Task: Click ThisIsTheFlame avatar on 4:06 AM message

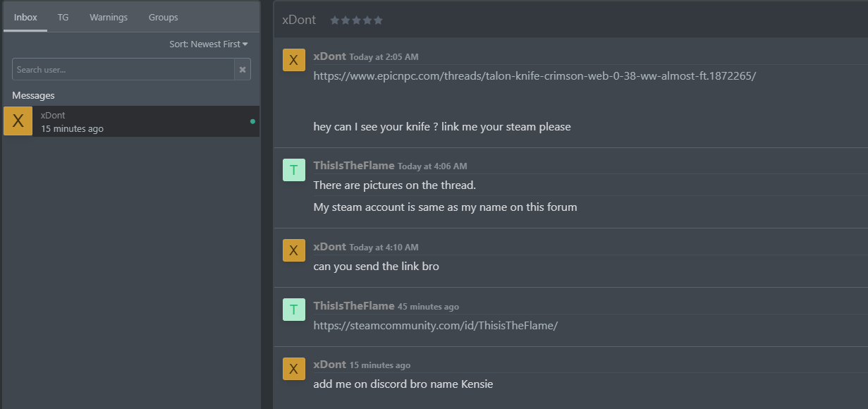Action: [294, 170]
